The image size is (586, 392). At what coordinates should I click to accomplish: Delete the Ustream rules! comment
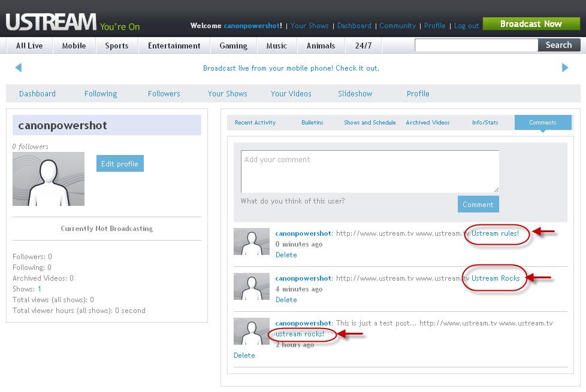286,255
